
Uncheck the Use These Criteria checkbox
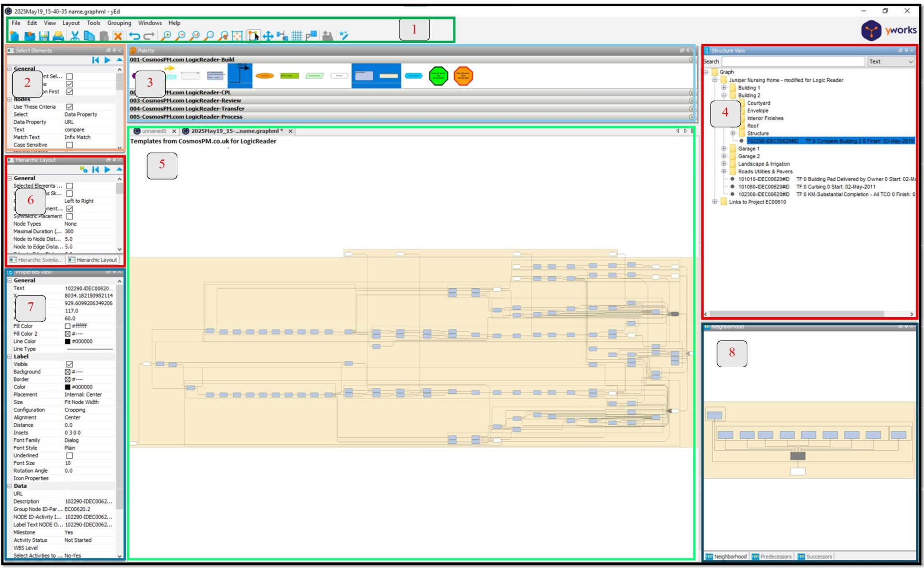coord(70,107)
